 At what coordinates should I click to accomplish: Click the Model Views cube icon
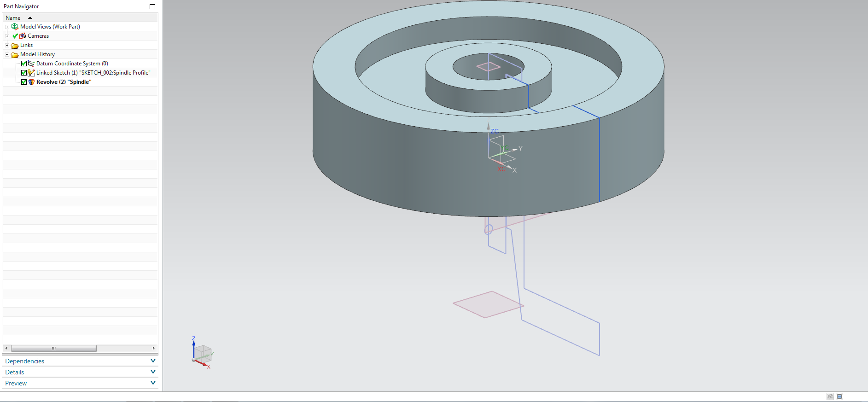15,27
